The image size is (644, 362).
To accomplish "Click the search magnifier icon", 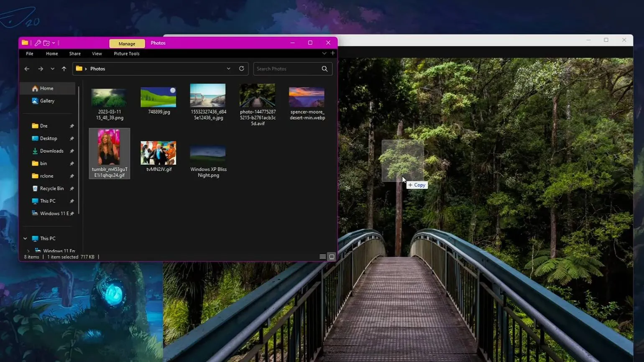I will [325, 69].
